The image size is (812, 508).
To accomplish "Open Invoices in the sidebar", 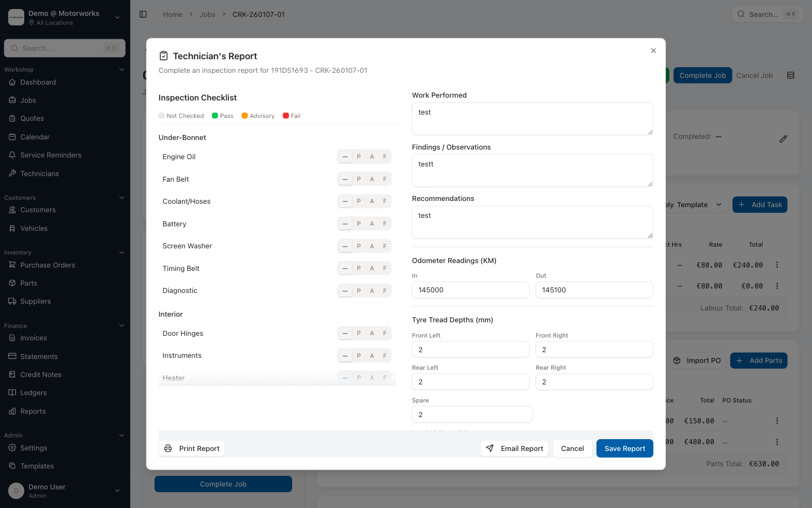I will point(33,338).
